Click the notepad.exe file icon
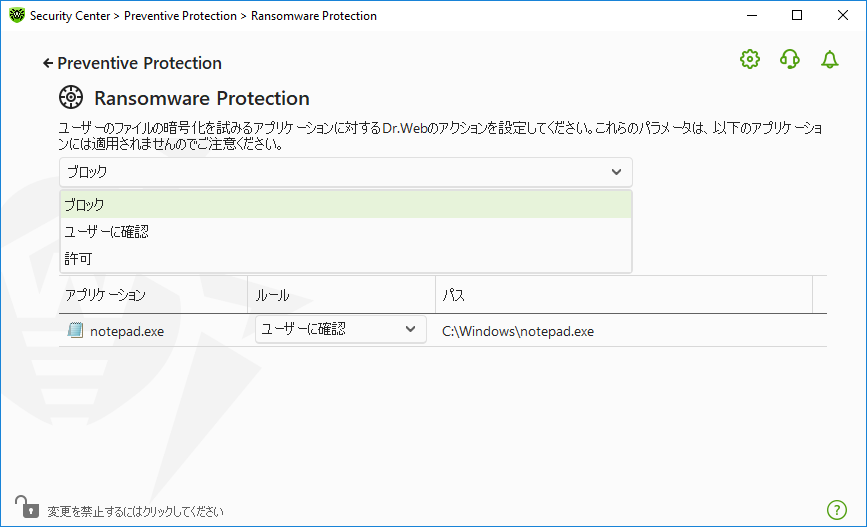Image resolution: width=867 pixels, height=527 pixels. [x=75, y=330]
